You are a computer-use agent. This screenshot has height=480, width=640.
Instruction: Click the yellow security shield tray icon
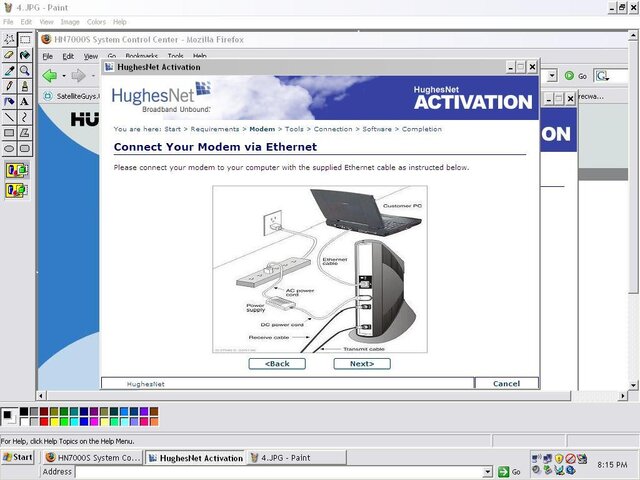[x=559, y=458]
